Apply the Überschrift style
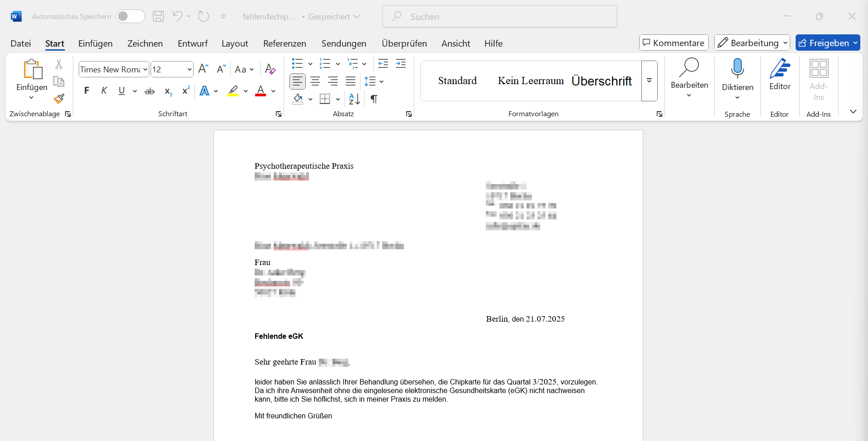 pos(602,81)
